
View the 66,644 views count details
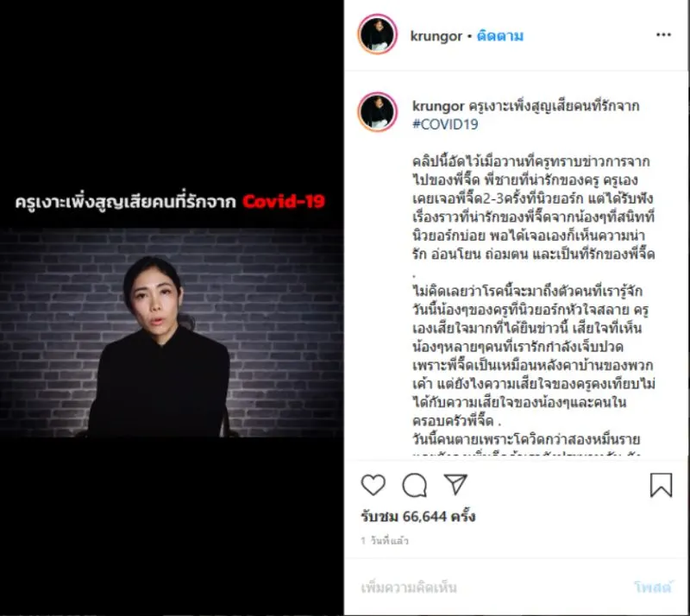point(418,516)
